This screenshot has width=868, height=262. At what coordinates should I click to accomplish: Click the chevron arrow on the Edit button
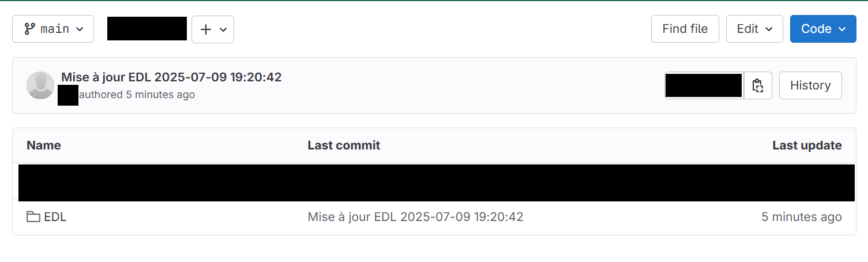tap(768, 29)
